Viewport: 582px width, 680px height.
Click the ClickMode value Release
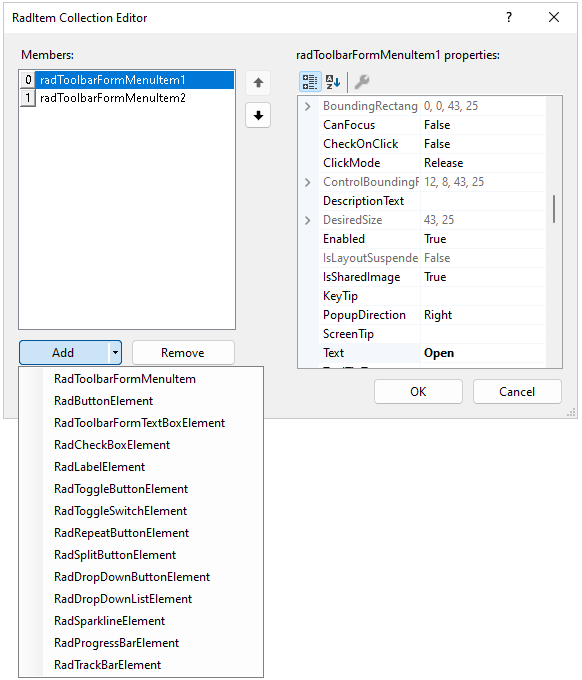point(483,163)
